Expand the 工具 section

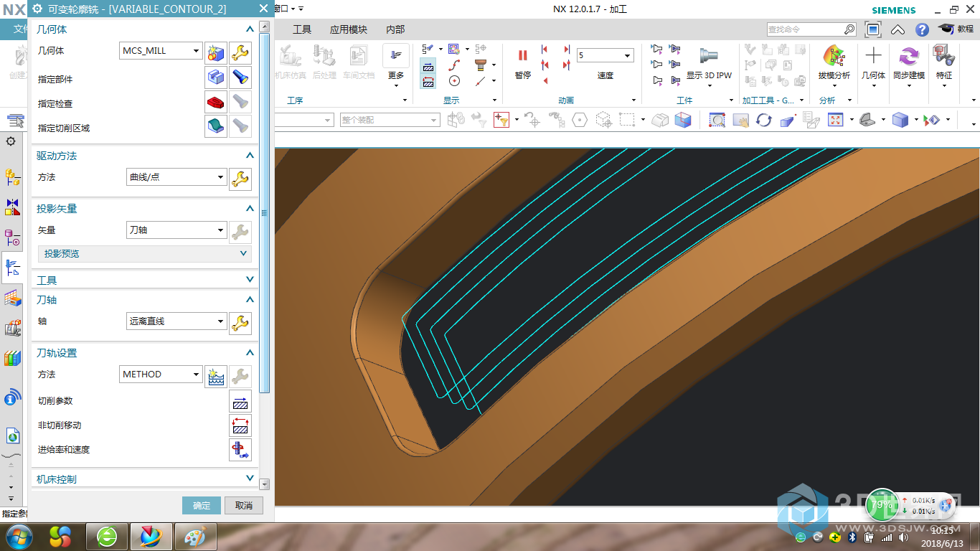click(x=250, y=280)
